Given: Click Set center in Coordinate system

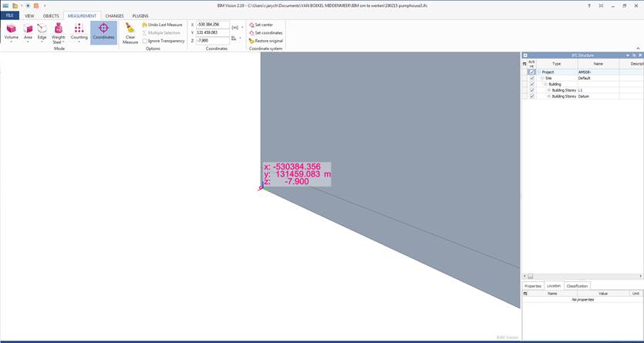Looking at the screenshot, I should coord(261,25).
